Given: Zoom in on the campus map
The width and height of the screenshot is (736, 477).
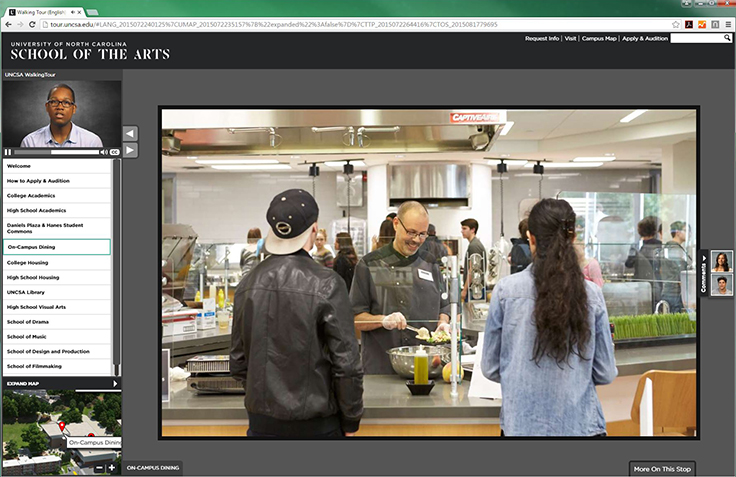Looking at the screenshot, I should (111, 467).
